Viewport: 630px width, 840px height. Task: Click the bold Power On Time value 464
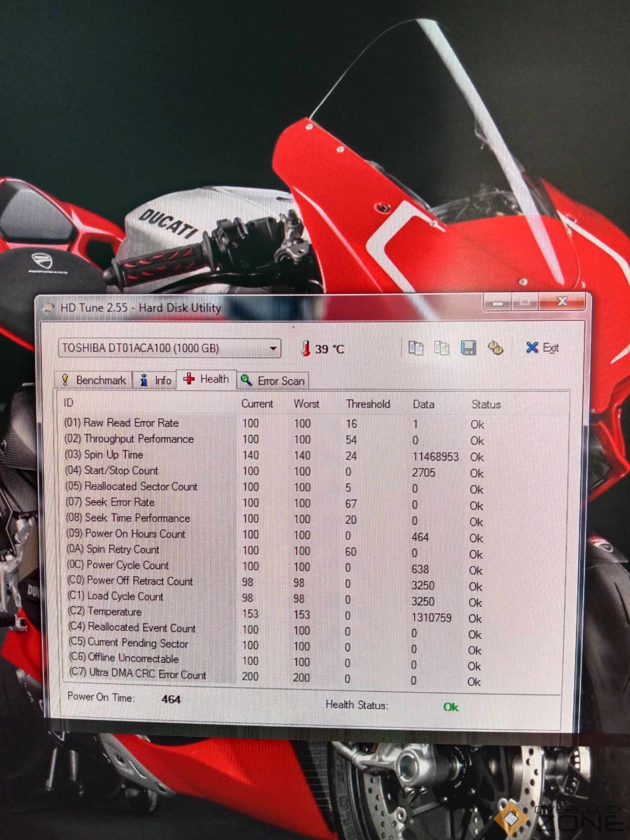point(171,699)
